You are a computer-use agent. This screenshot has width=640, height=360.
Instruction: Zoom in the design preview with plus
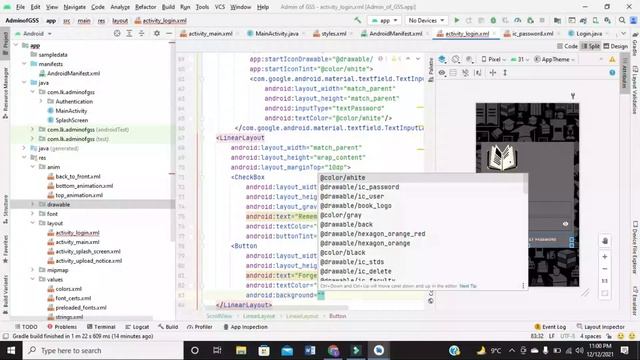tap(604, 257)
